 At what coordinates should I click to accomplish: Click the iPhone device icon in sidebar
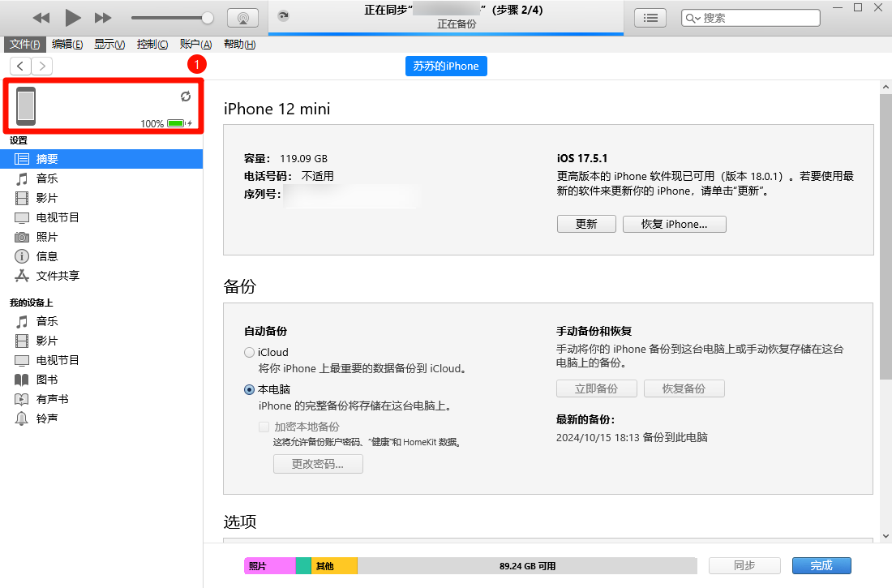[26, 106]
